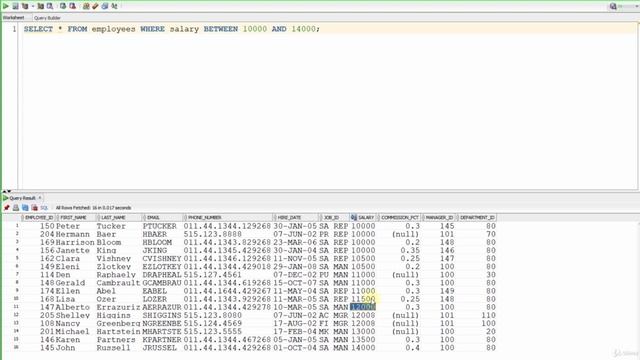640x360 pixels.
Task: Click the PHONE_NUMBER column header
Action: [x=228, y=218]
